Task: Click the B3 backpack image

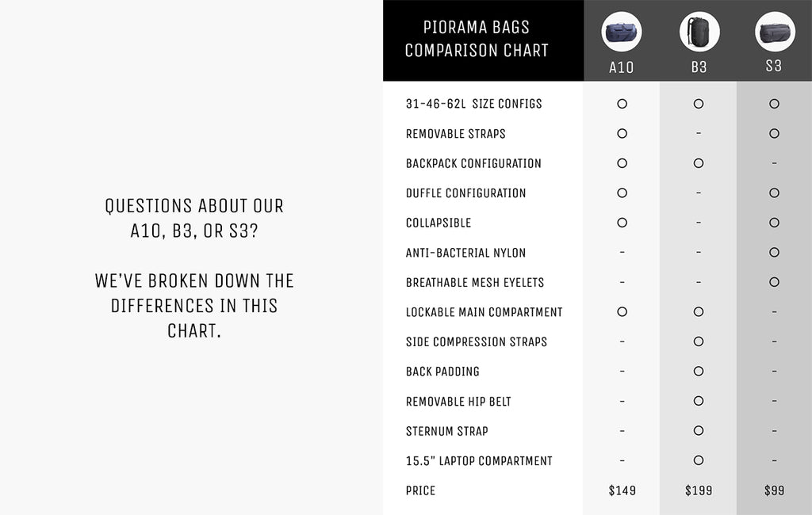Action: [699, 32]
